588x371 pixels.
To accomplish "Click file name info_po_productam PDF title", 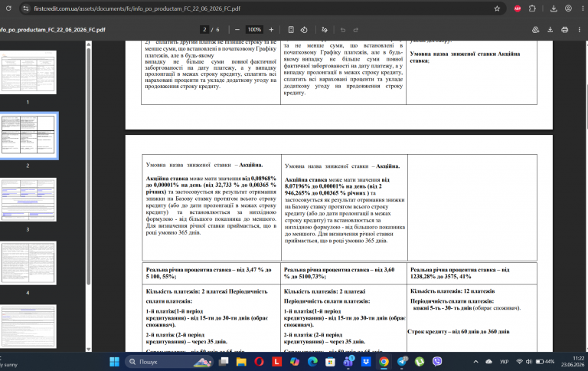I will click(x=53, y=30).
